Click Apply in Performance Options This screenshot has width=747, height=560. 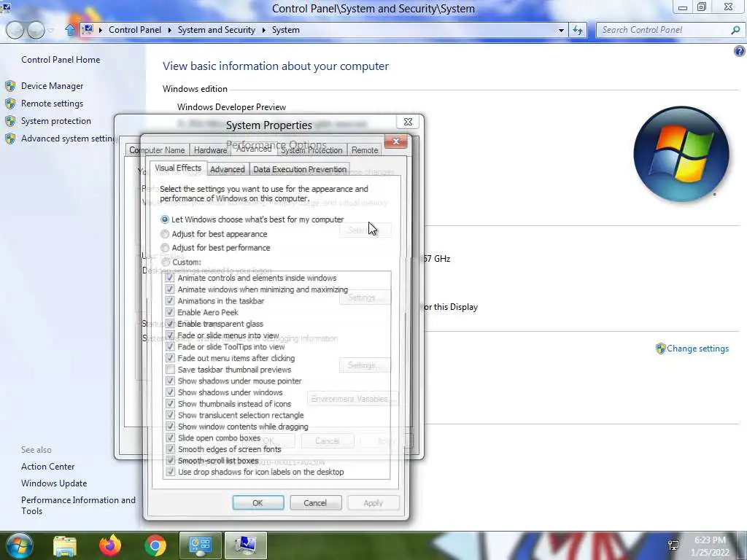tap(373, 503)
